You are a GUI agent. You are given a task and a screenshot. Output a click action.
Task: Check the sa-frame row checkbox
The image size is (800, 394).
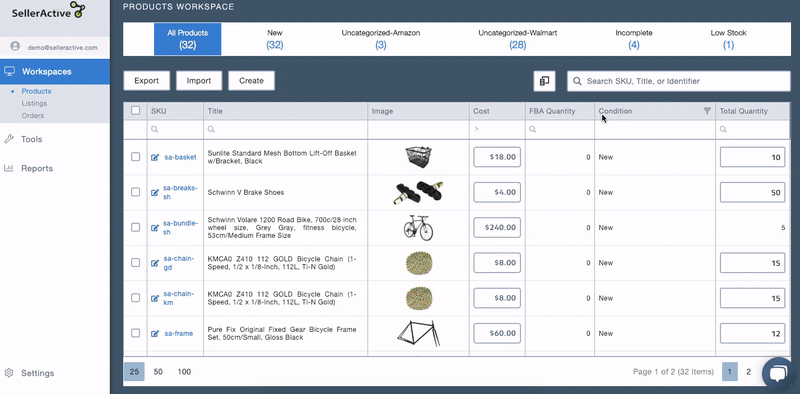[x=135, y=333]
